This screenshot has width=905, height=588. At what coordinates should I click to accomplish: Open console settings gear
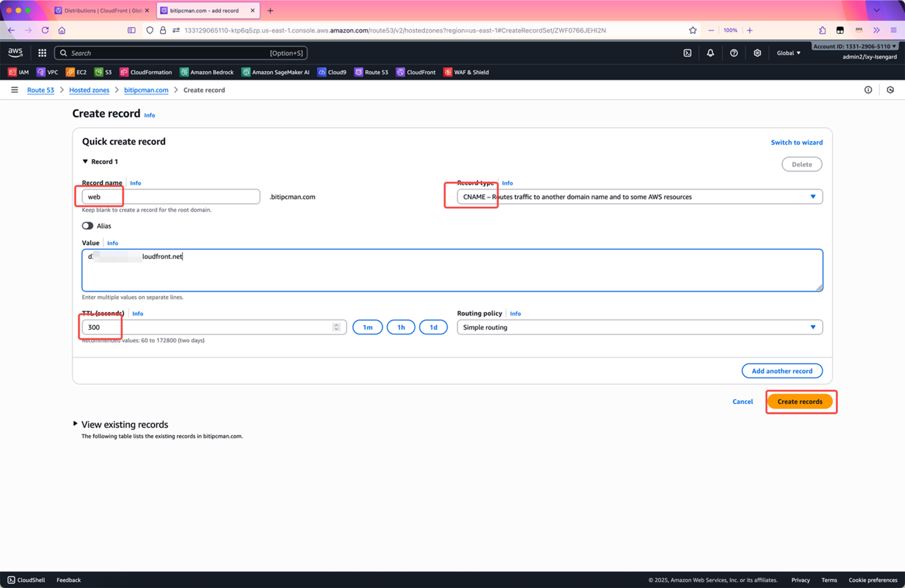point(757,53)
